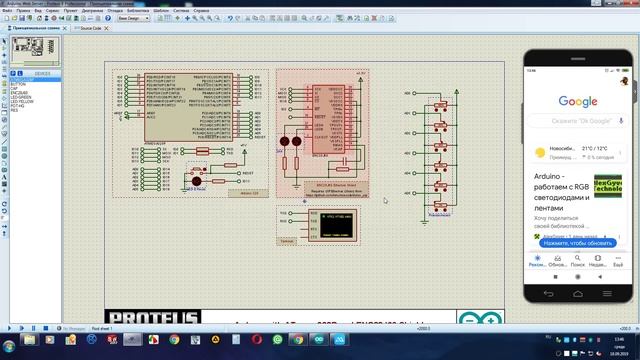Tap the Google search field on the phone
Image resolution: width=640 pixels, height=360 pixels.
[x=578, y=121]
